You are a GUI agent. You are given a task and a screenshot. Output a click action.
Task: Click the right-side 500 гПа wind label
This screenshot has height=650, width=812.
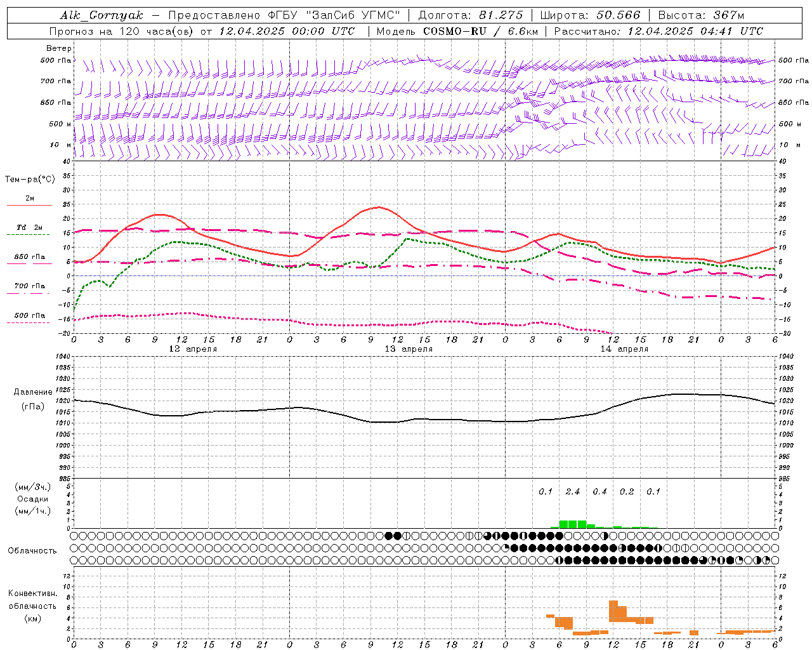(794, 60)
